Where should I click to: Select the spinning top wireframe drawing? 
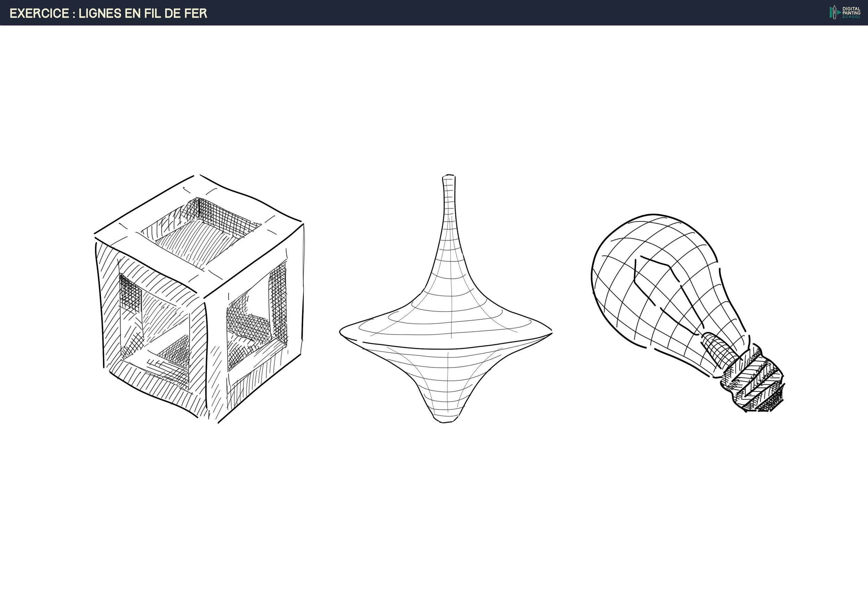446,303
